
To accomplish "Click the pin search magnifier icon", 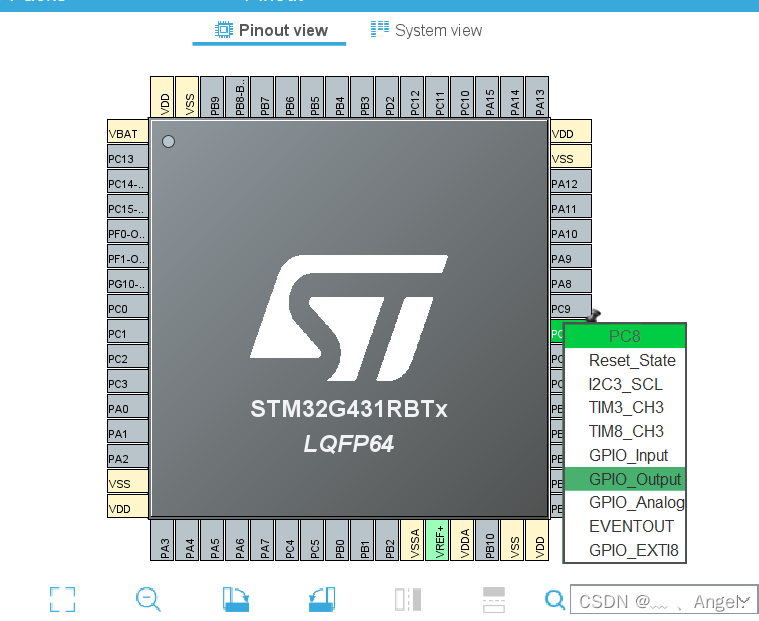I will [x=555, y=600].
